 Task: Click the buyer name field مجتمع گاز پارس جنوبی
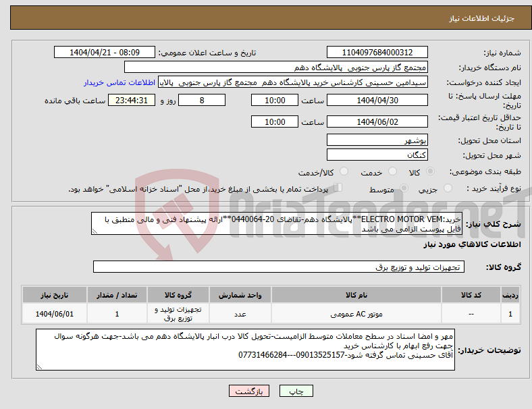click(276, 67)
